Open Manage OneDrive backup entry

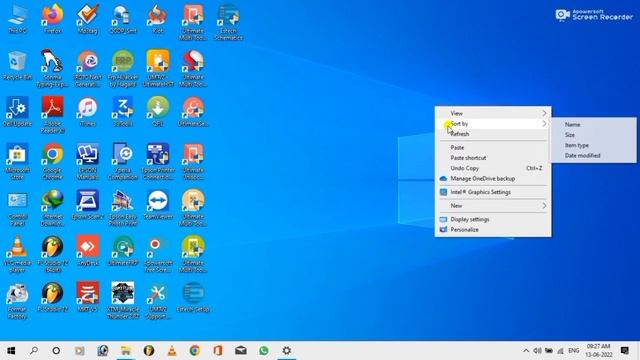tap(493, 178)
